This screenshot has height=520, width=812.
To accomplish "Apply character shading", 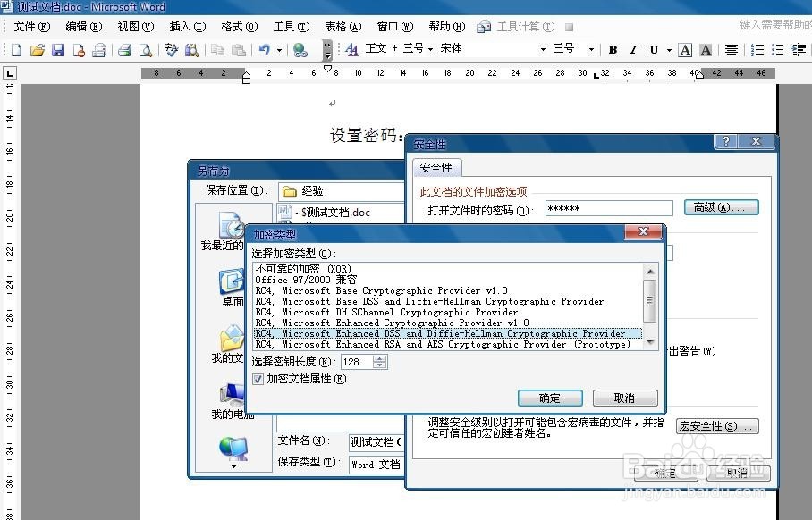I will pyautogui.click(x=706, y=50).
